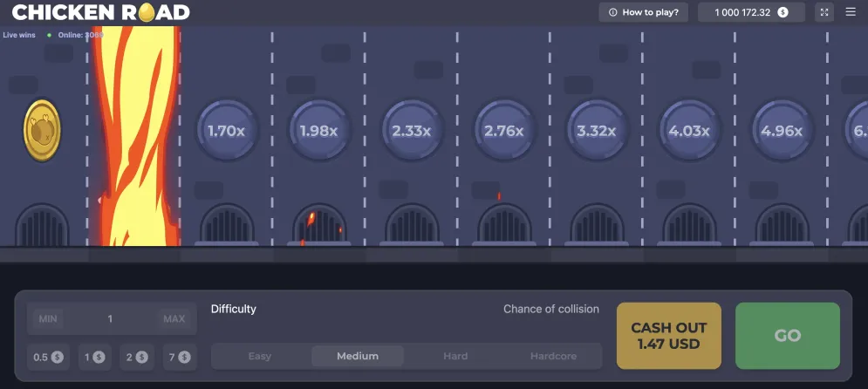Click the bet amount field

(x=111, y=318)
